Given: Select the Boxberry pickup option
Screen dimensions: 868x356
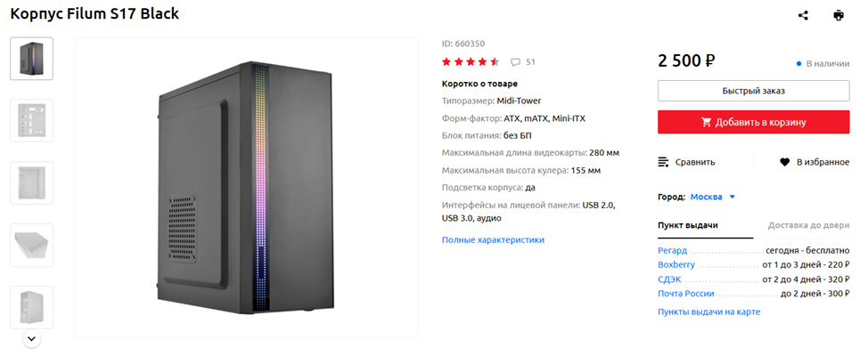Looking at the screenshot, I should (x=676, y=264).
